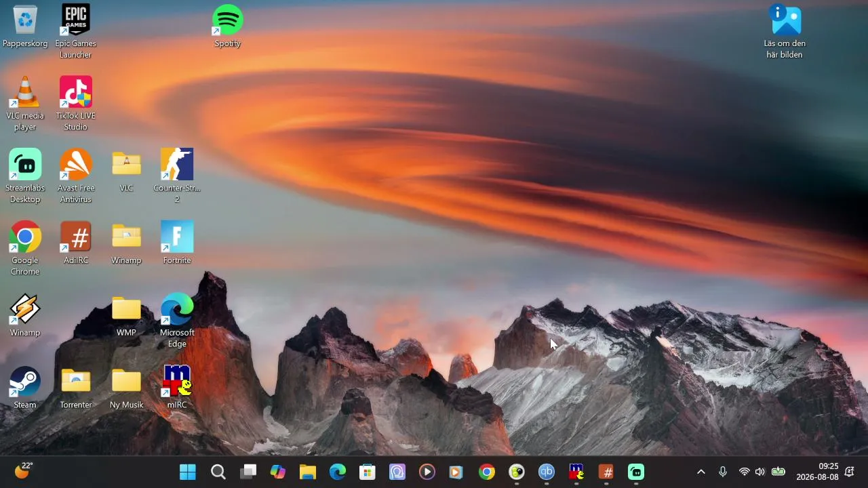Viewport: 868px width, 488px height.
Task: Open the round play-button Media Player on taskbar
Action: coord(427,472)
